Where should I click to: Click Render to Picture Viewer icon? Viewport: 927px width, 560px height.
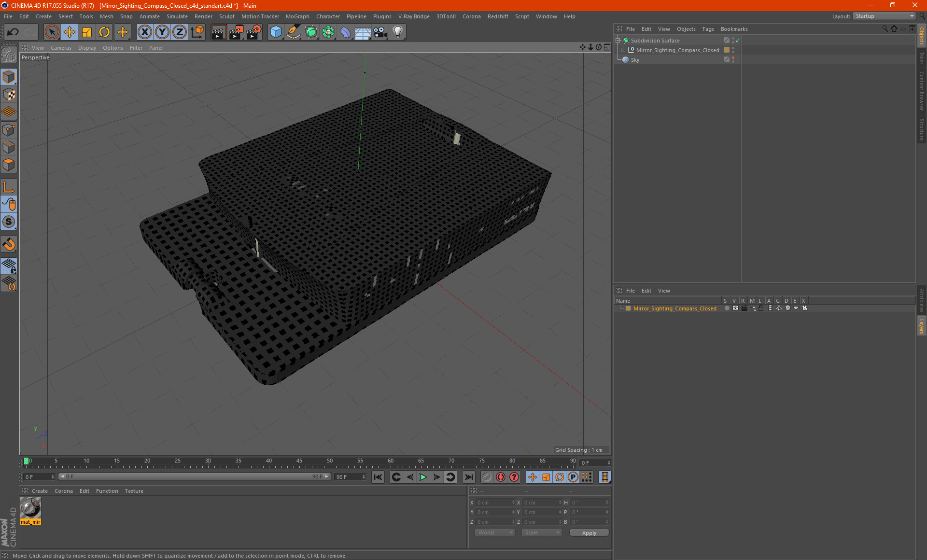click(236, 32)
